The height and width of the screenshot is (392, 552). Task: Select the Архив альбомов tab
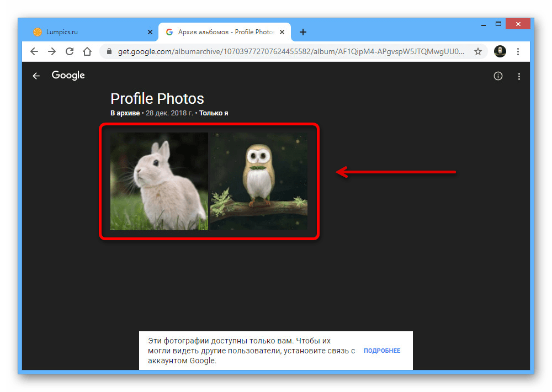[224, 32]
